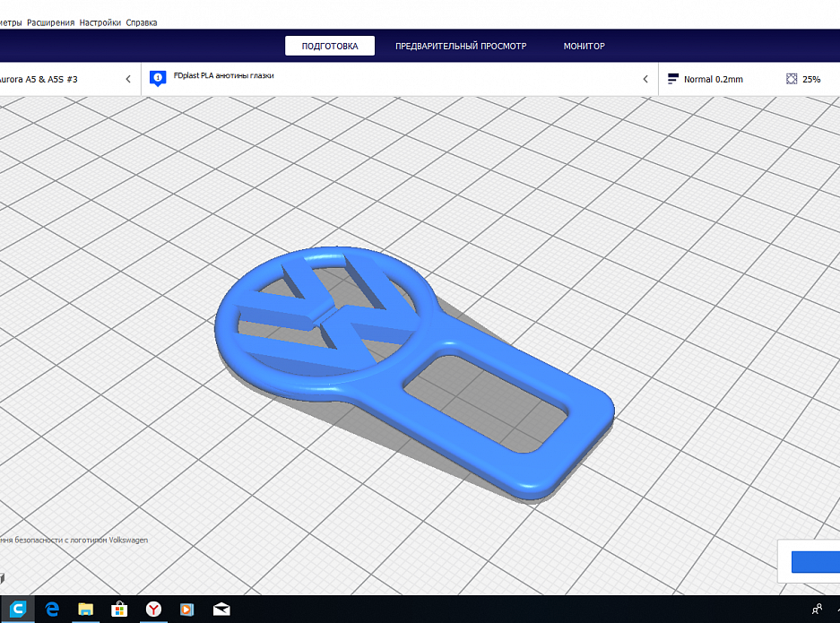Screen dimensions: 840x623
Task: Open the Normal 0.2mm print profile settings
Action: [713, 79]
